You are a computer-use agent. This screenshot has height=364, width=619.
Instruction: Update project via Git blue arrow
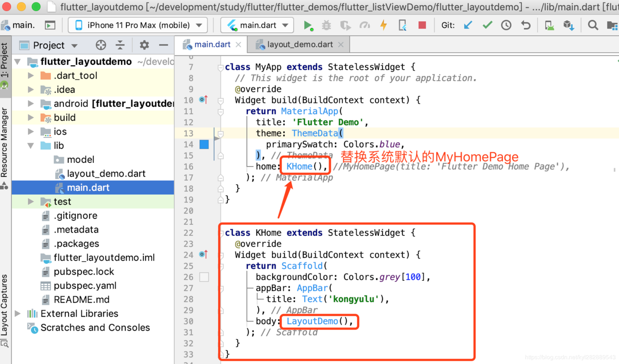468,25
